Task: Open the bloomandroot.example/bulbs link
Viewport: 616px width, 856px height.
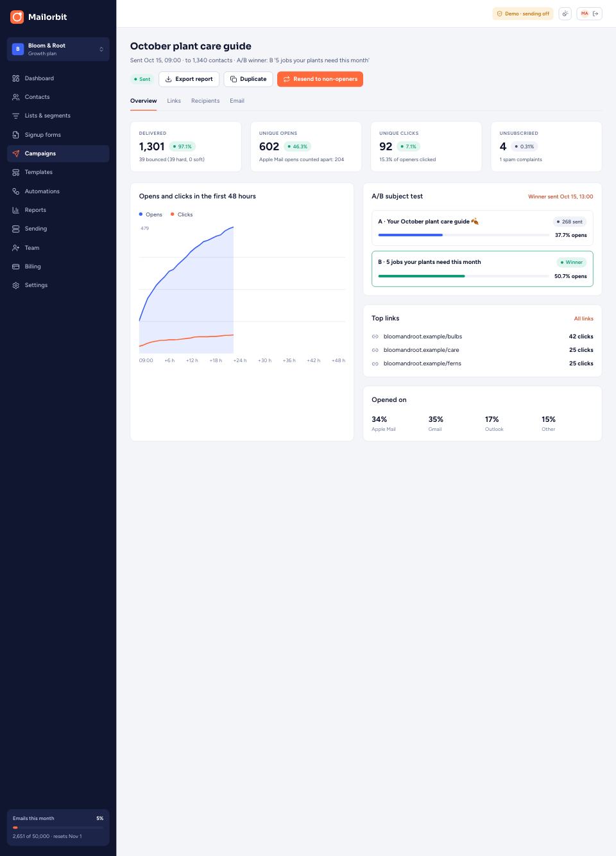Action: click(423, 336)
